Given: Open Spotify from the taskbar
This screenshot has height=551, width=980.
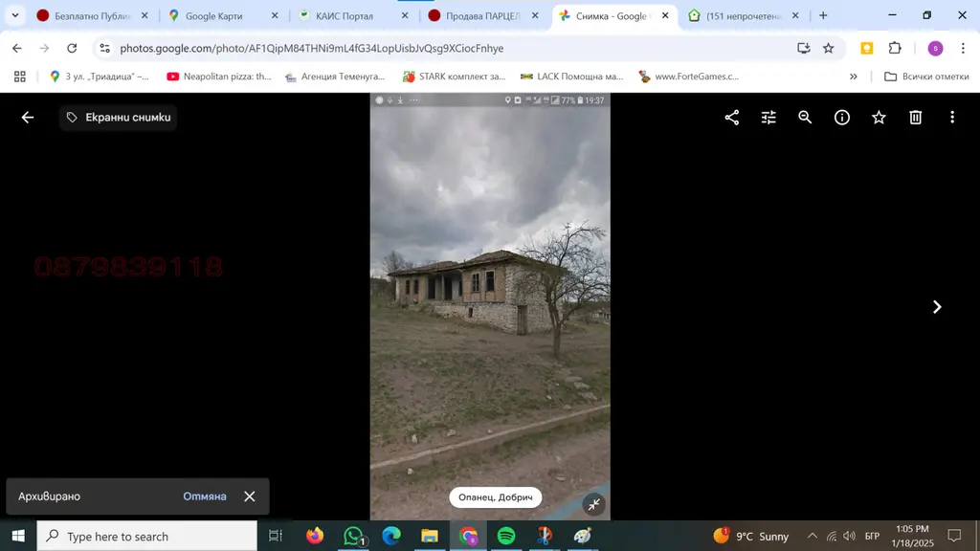Looking at the screenshot, I should 506,536.
